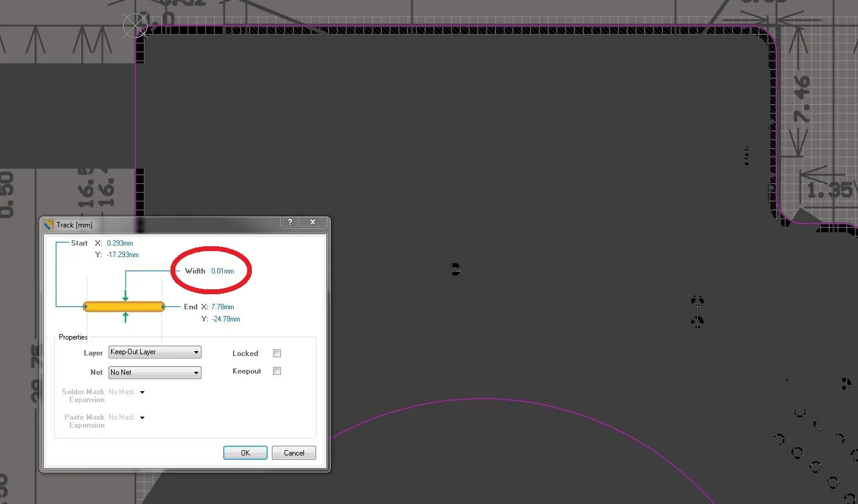Viewport: 858px width, 504px height.
Task: Click the upper of the two paired drill symbols
Action: coord(697,301)
